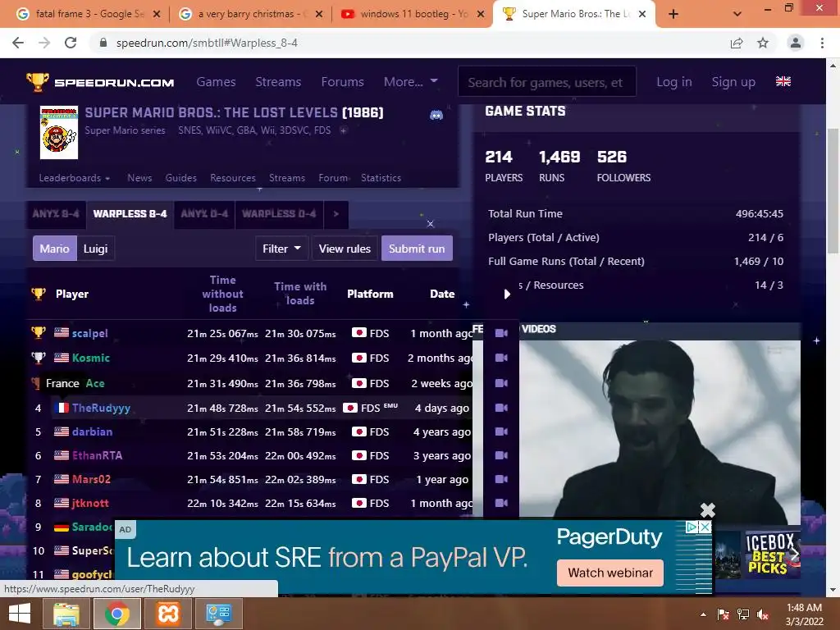Image resolution: width=840 pixels, height=630 pixels.
Task: Switch to Warpless D-4 category tab
Action: [279, 214]
